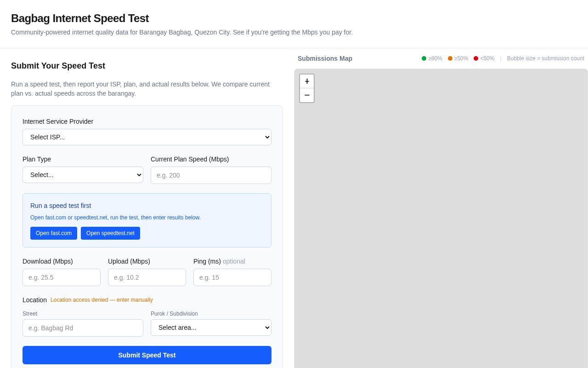Zoom in on the submissions map
The height and width of the screenshot is (368, 588).
[x=307, y=81]
